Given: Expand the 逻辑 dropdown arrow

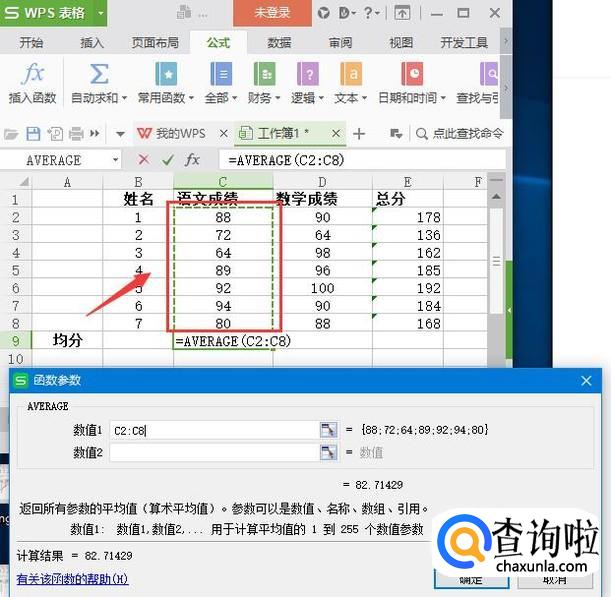Looking at the screenshot, I should (321, 98).
